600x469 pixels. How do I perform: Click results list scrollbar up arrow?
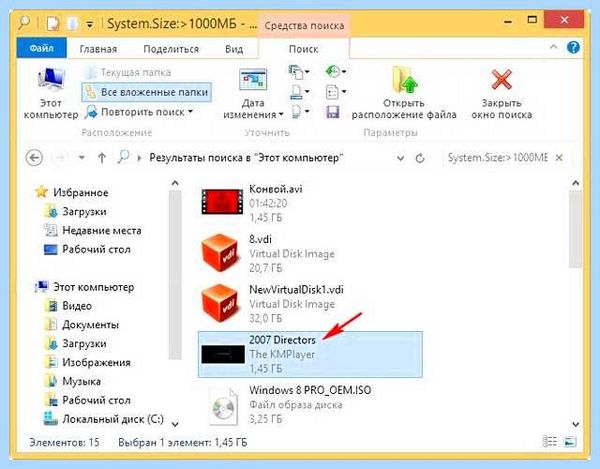(x=575, y=184)
